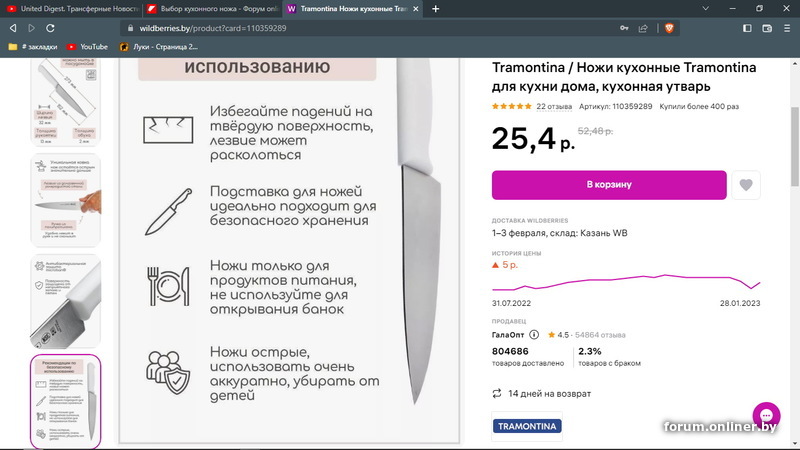The image size is (800, 450).
Task: Click the scrollbar down arrow
Action: tap(794, 444)
